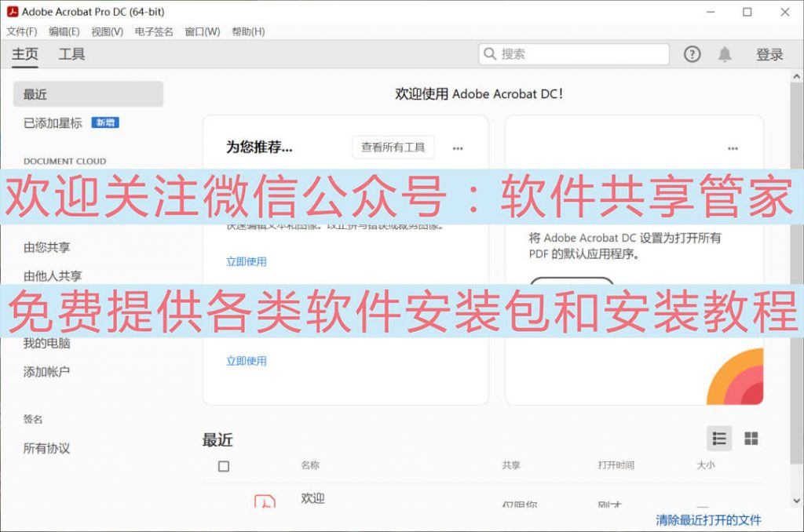Open the default PDF app card ellipsis menu
Viewport: 804px width, 532px height.
[733, 148]
